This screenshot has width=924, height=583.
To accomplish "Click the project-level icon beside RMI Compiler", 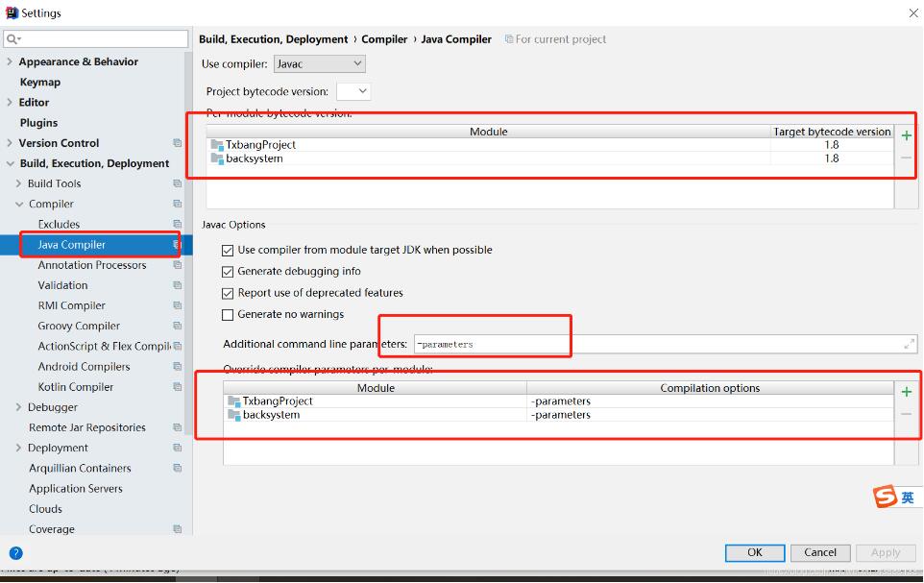I will [x=177, y=305].
